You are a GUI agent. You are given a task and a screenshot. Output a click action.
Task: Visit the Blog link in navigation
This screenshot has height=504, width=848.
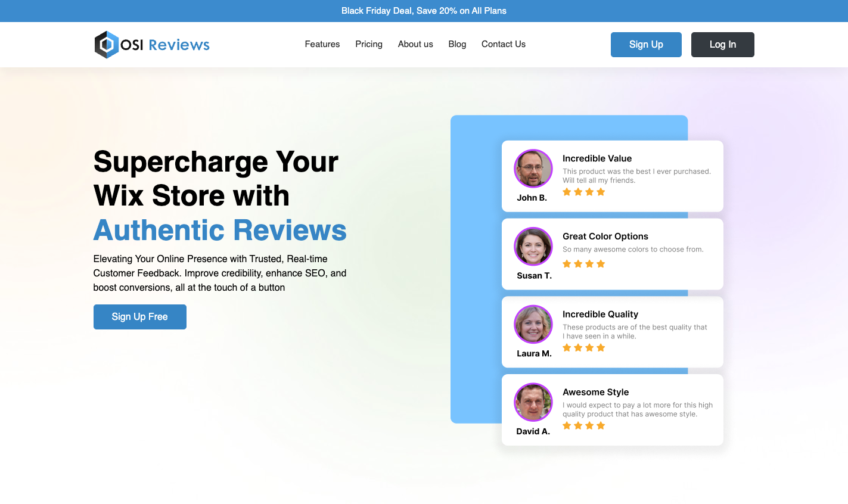457,44
